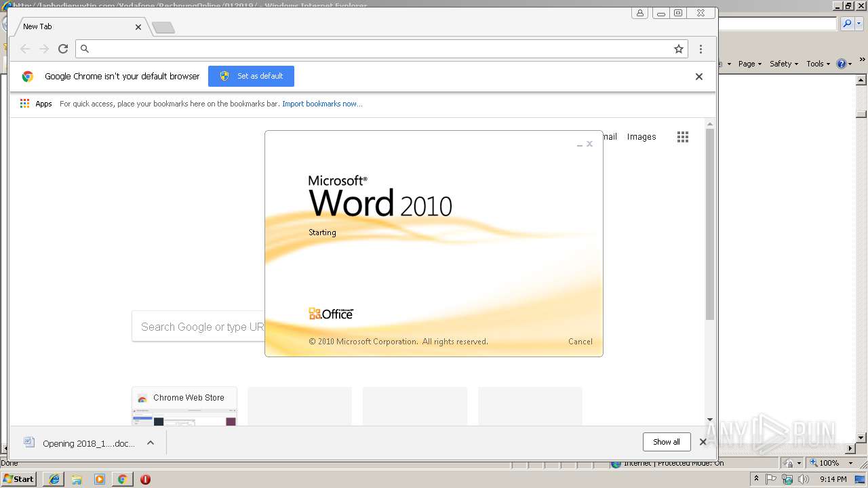The image size is (868, 488).
Task: Show hidden system tray icons
Action: (757, 479)
